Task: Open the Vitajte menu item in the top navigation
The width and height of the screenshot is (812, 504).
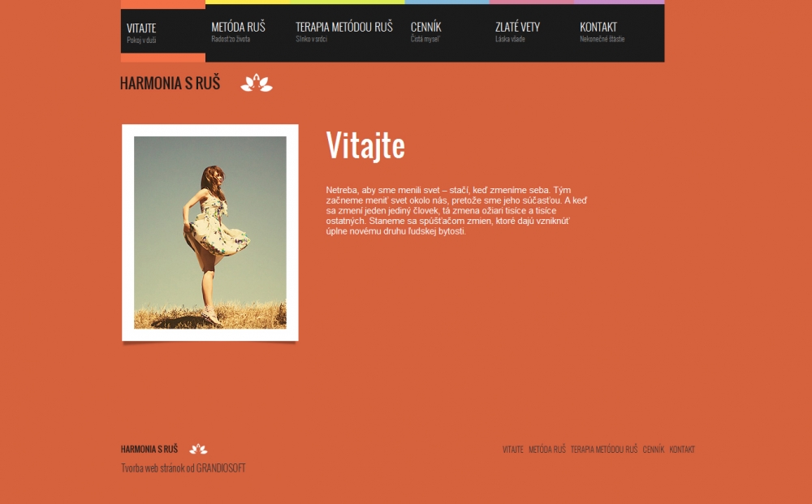Action: (x=163, y=32)
